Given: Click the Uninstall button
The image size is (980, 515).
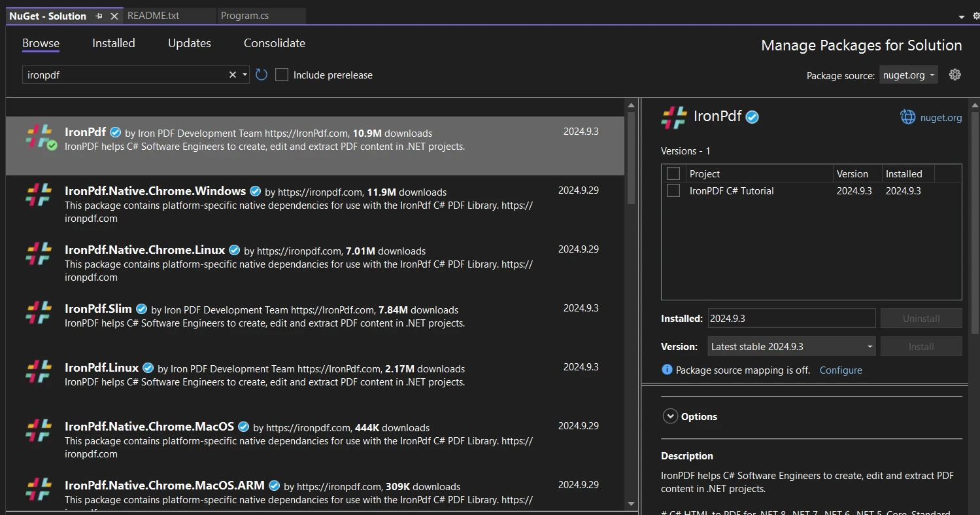Looking at the screenshot, I should (921, 318).
